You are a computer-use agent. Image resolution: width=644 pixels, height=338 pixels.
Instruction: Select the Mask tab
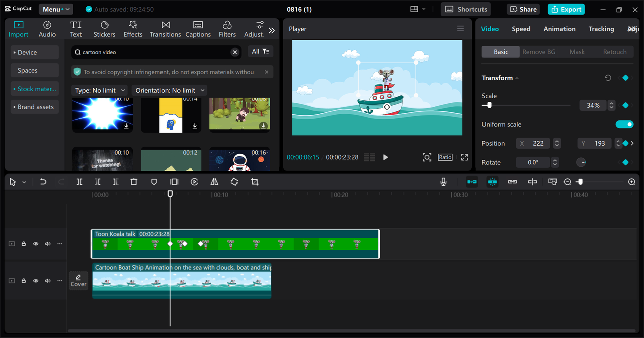[x=577, y=52]
